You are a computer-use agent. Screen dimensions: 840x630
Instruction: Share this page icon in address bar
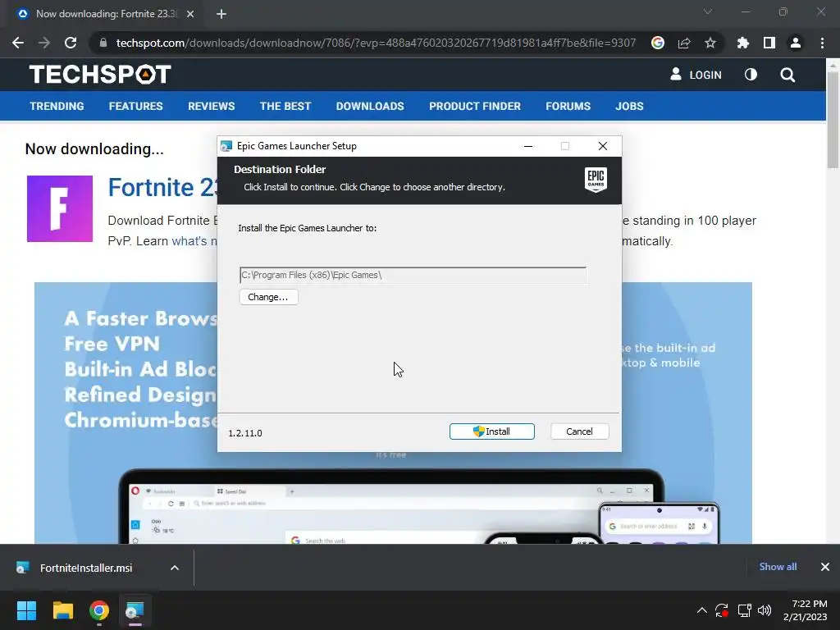[684, 43]
